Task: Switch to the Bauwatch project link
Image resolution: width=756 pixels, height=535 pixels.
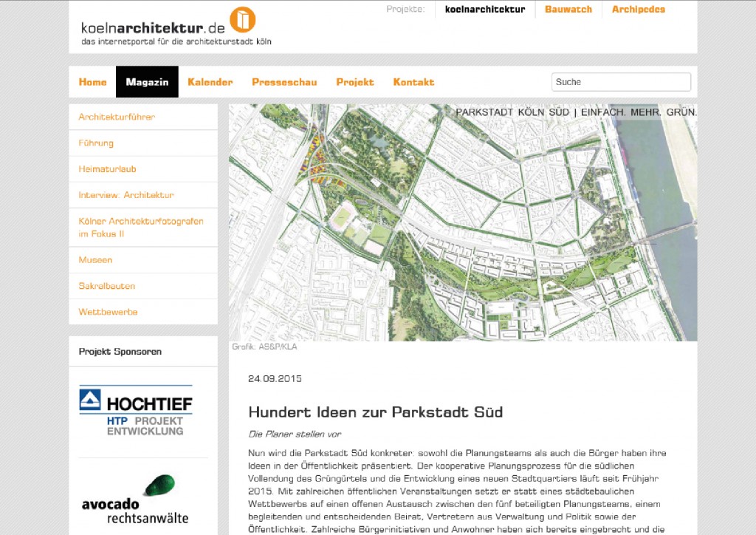Action: pos(568,10)
